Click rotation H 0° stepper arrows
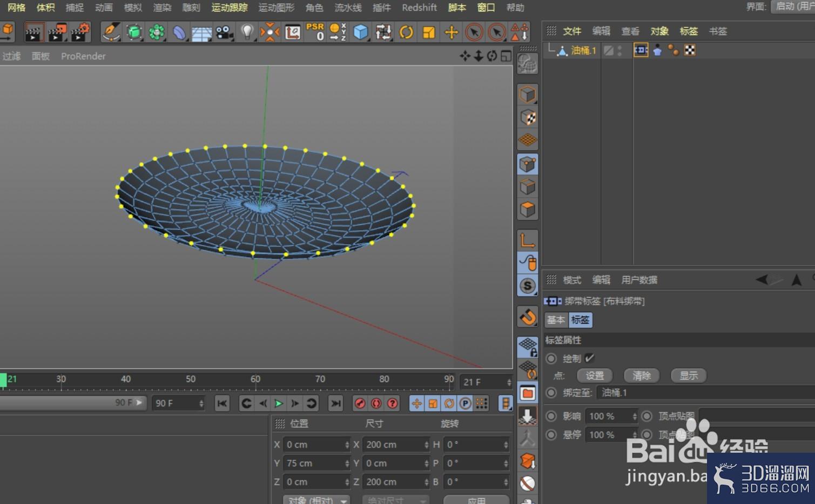The width and height of the screenshot is (815, 504). tap(506, 445)
